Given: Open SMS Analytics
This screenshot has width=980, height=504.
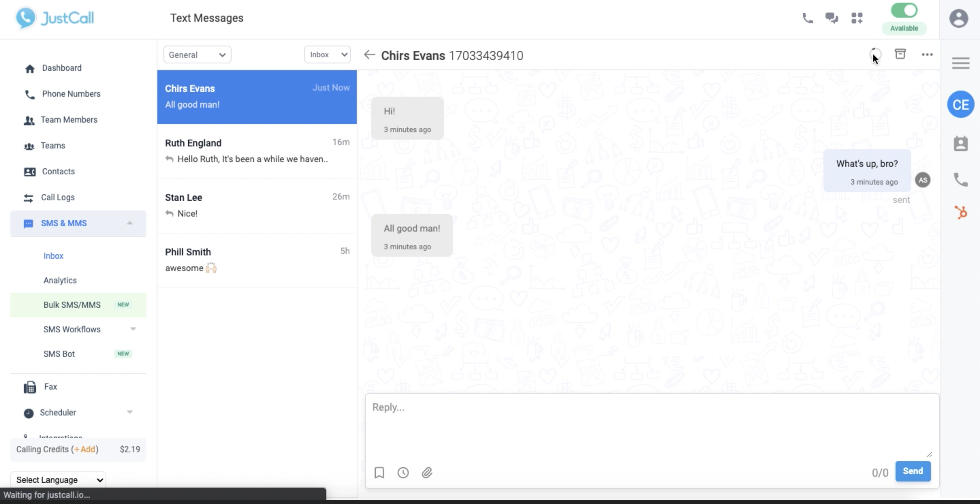Looking at the screenshot, I should (x=60, y=280).
